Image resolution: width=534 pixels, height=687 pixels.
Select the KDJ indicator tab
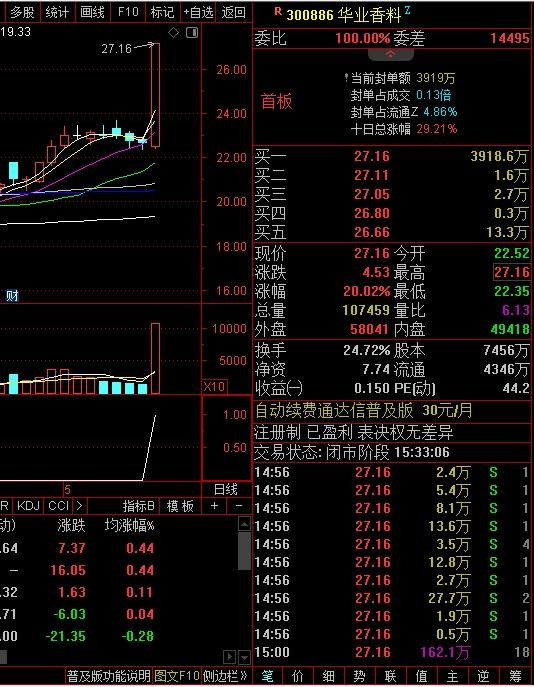28,506
